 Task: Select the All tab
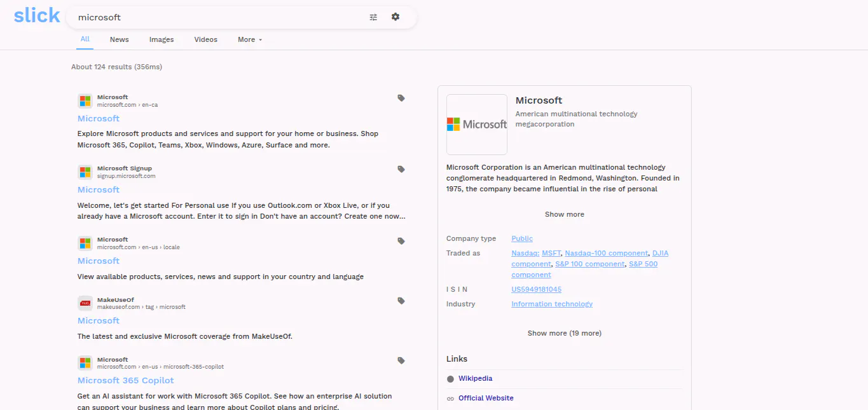[85, 39]
